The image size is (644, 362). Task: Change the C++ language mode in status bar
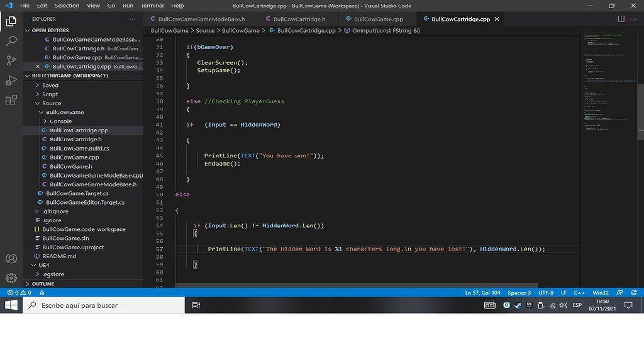[x=579, y=293]
